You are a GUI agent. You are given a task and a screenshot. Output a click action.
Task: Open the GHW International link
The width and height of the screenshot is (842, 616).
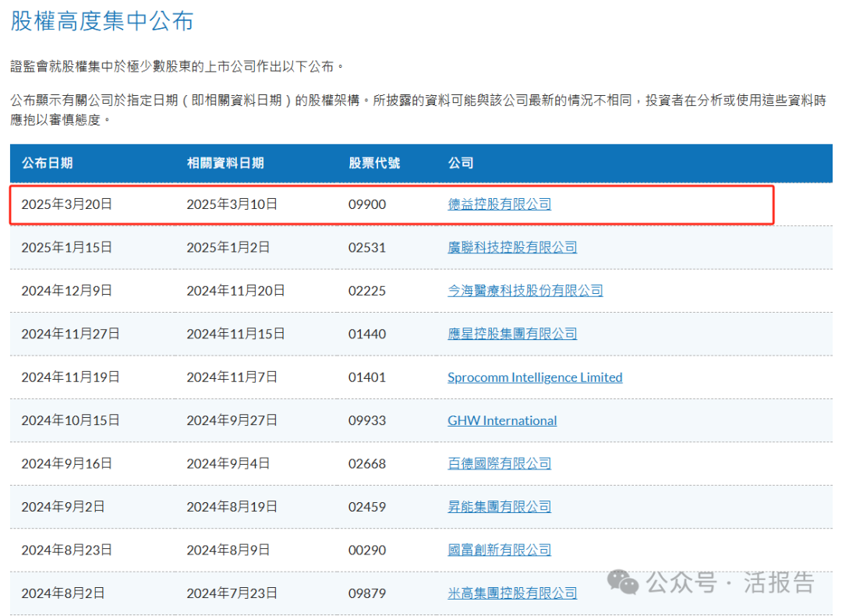tap(502, 420)
